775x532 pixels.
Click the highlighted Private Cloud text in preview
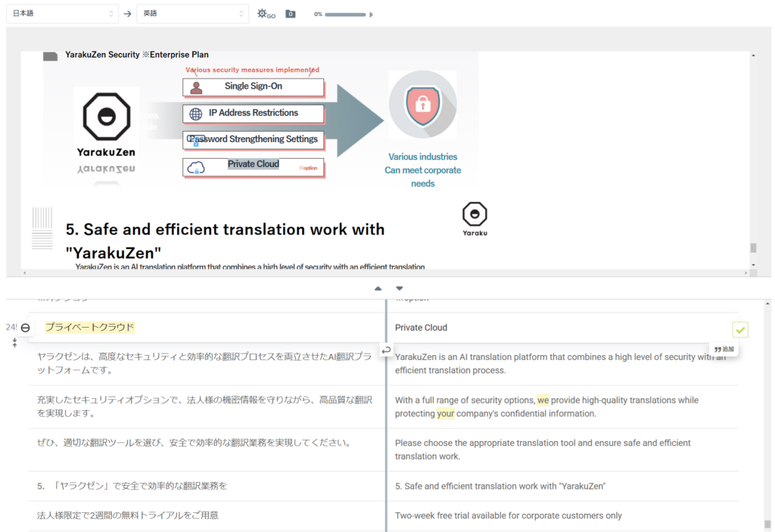click(254, 164)
